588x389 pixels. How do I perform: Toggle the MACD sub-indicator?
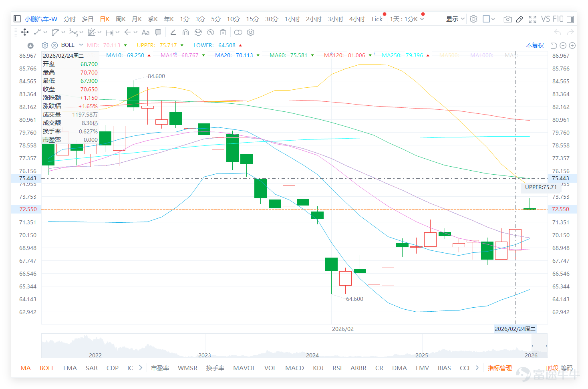pos(294,368)
